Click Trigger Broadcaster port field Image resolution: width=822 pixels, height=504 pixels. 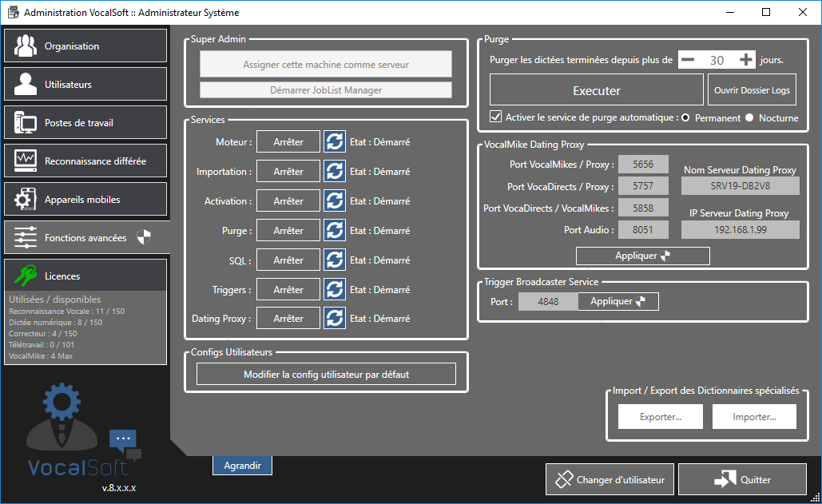[548, 301]
